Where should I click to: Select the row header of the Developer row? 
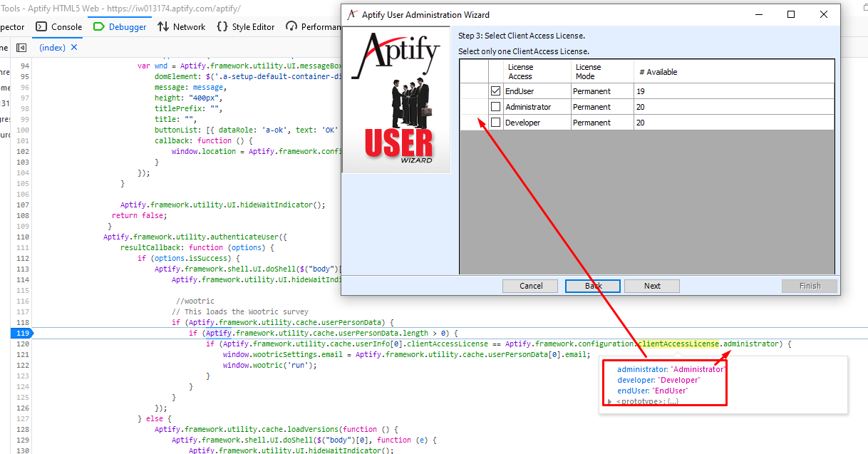coord(474,123)
